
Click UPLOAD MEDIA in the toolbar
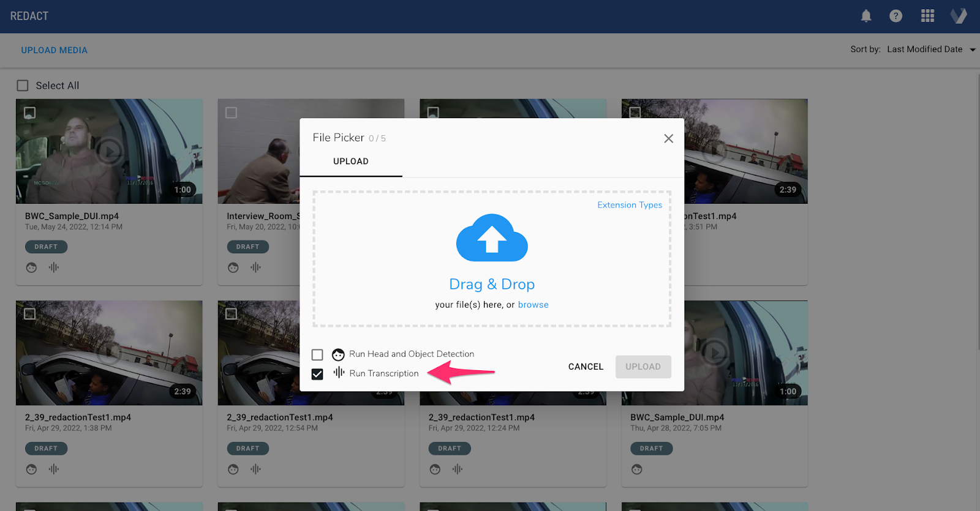(55, 50)
